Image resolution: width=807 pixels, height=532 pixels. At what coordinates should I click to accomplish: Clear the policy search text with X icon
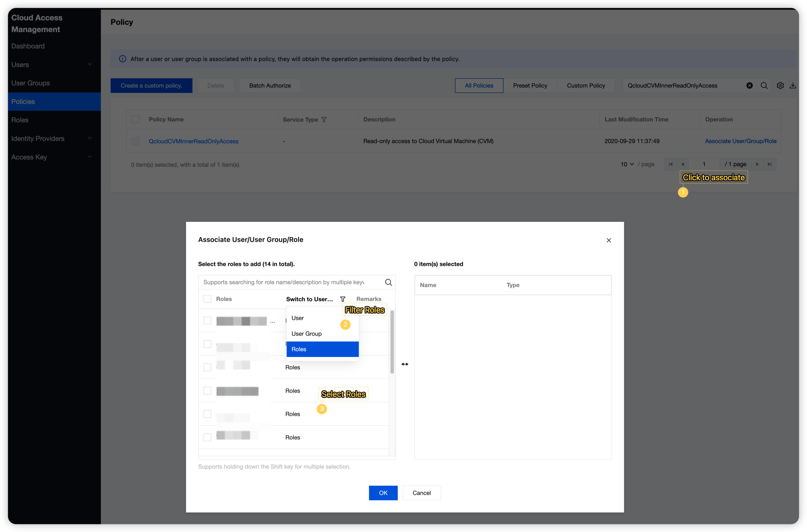pos(749,85)
